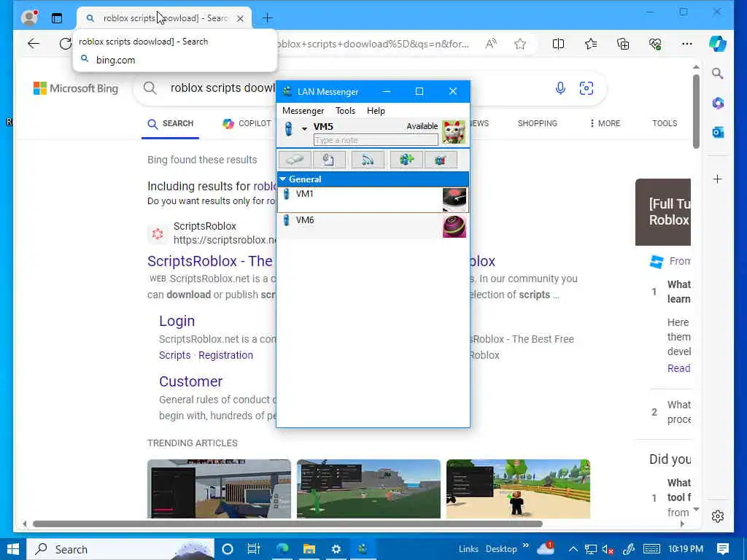Image resolution: width=747 pixels, height=560 pixels.
Task: Open File Explorer from the taskbar
Action: point(309,549)
